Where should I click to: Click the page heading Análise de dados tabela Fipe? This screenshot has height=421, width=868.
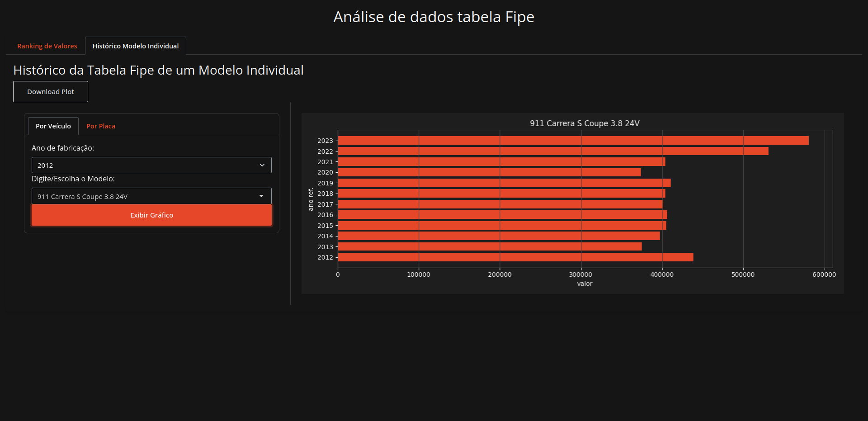pyautogui.click(x=434, y=17)
